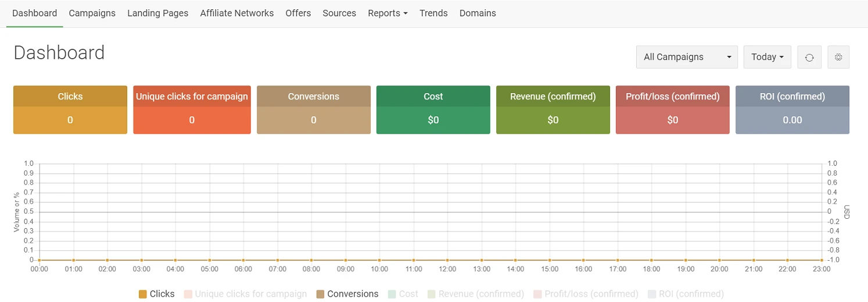Viewport: 868px width, 302px height.
Task: Click the Clicks stat card
Action: coord(70,110)
